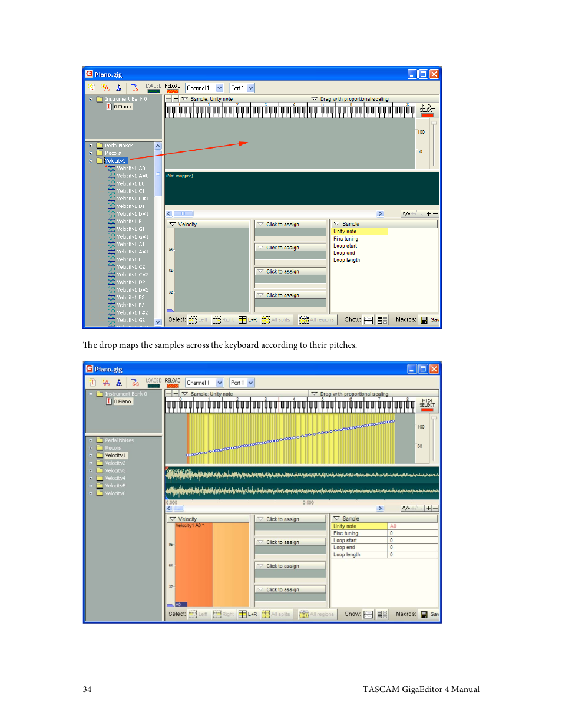Screen dimensions: 562x728
Task: Click 'Velocity1 A0' velocity split in lower window
Action: 194,564
